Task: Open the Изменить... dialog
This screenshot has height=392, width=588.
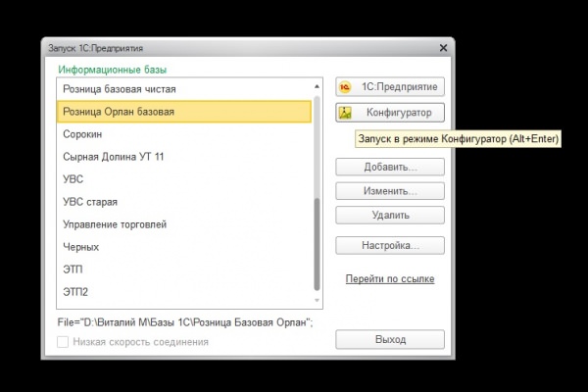Action: click(390, 191)
